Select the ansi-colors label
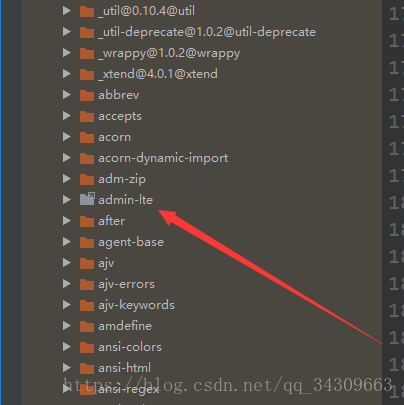404x405 pixels. click(130, 347)
